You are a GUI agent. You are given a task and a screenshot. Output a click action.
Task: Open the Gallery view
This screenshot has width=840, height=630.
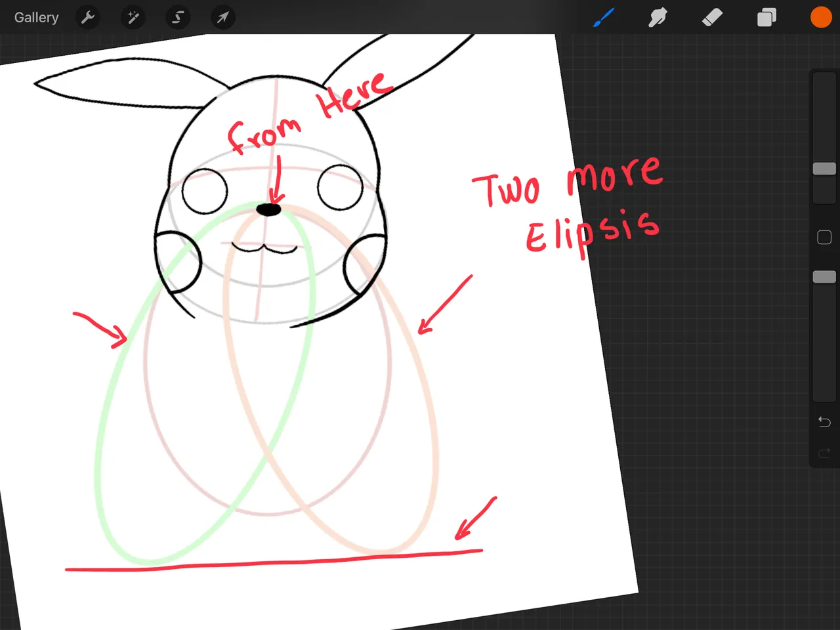37,18
